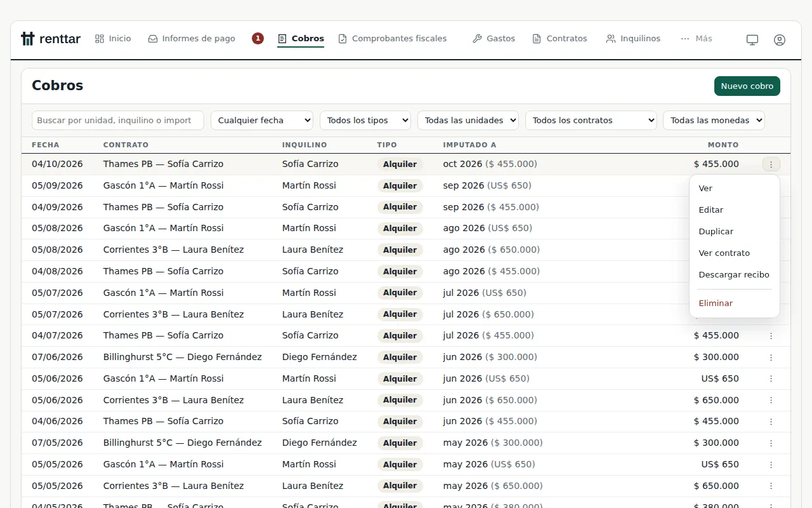Click the Inquilino column header
This screenshot has width=812, height=508.
tap(304, 145)
